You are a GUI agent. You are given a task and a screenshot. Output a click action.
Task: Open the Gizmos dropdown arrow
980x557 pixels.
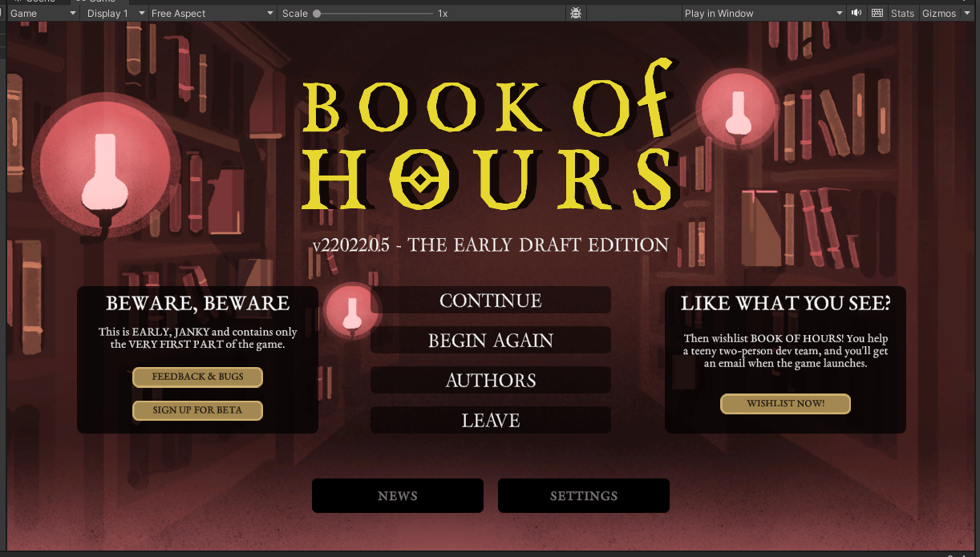967,14
